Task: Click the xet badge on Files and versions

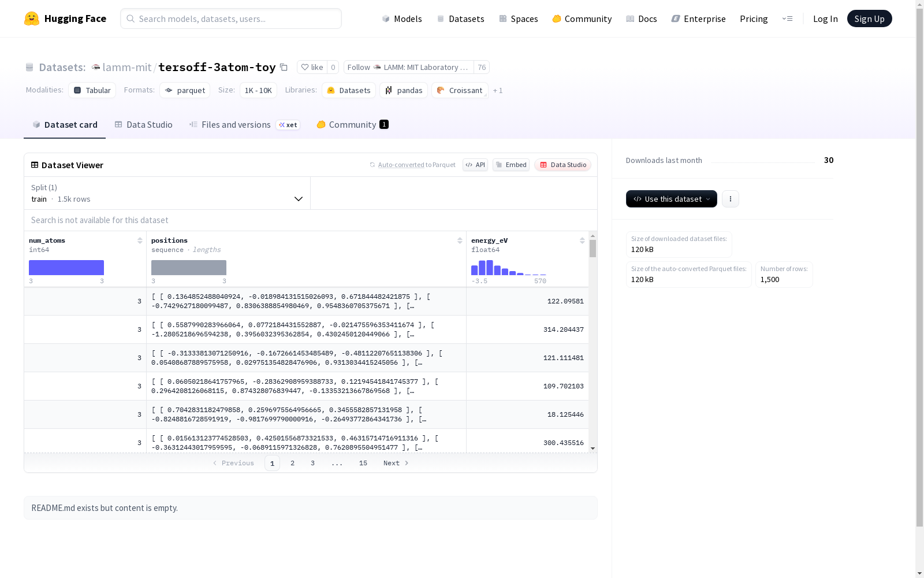Action: [288, 125]
